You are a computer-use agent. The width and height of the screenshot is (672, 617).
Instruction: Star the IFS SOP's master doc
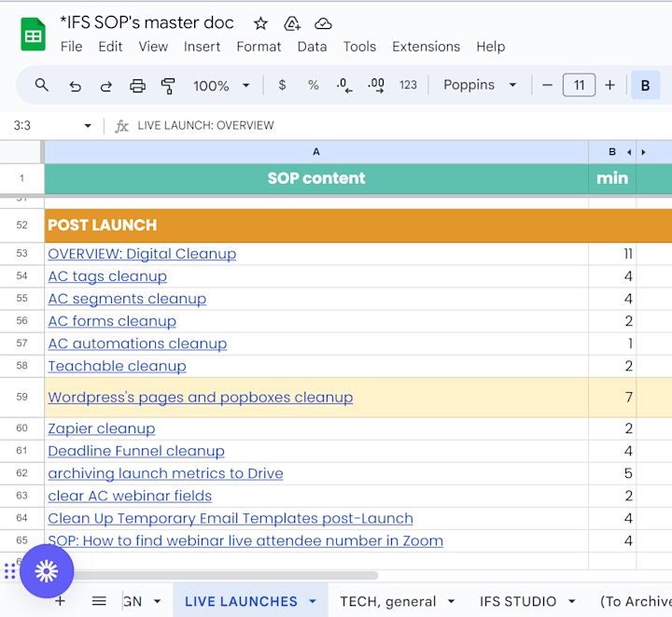[260, 23]
